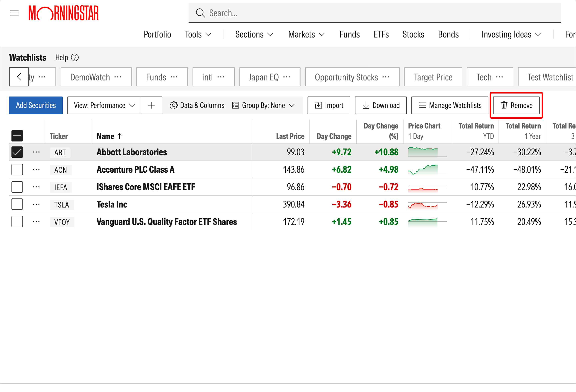View the Accenture 1 day price chart
The image size is (576, 392).
click(x=427, y=170)
